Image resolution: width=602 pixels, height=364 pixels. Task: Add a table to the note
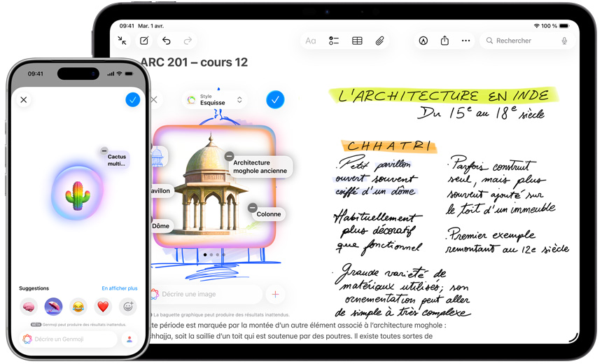(x=357, y=41)
